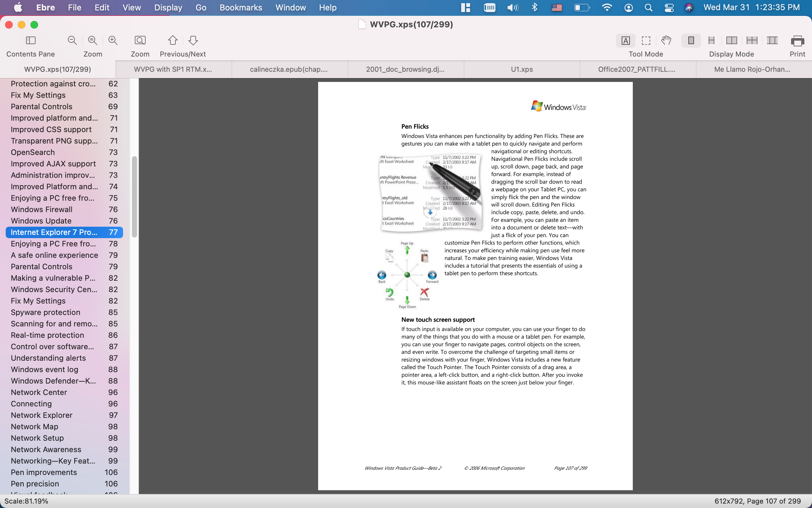
Task: Toggle the Contents Pane sidebar icon
Action: coord(30,41)
